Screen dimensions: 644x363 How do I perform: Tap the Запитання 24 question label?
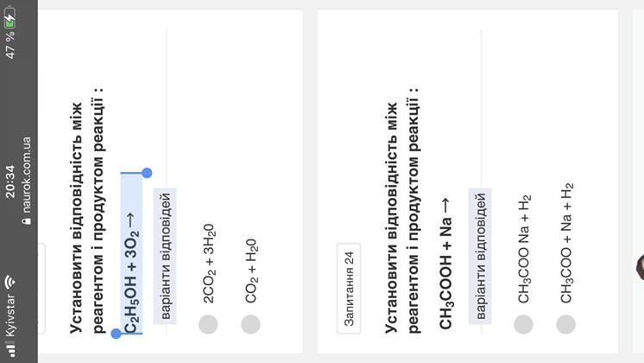click(349, 288)
